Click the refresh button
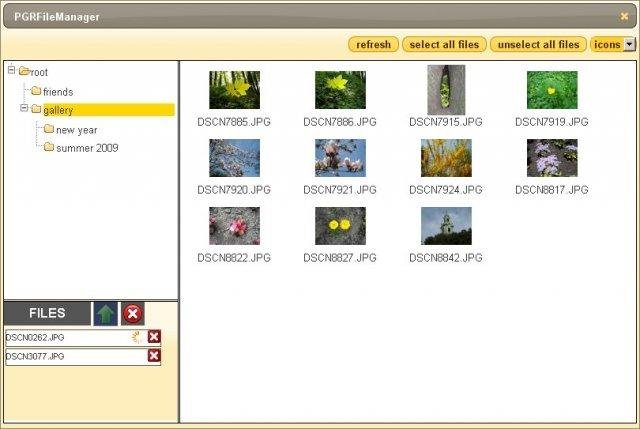This screenshot has width=640, height=429. tap(373, 44)
